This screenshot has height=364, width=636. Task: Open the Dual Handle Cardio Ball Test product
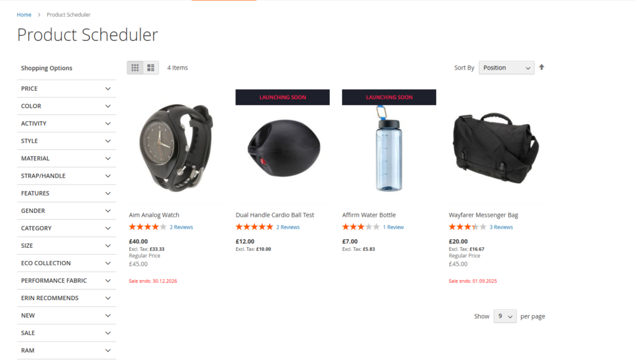click(275, 215)
